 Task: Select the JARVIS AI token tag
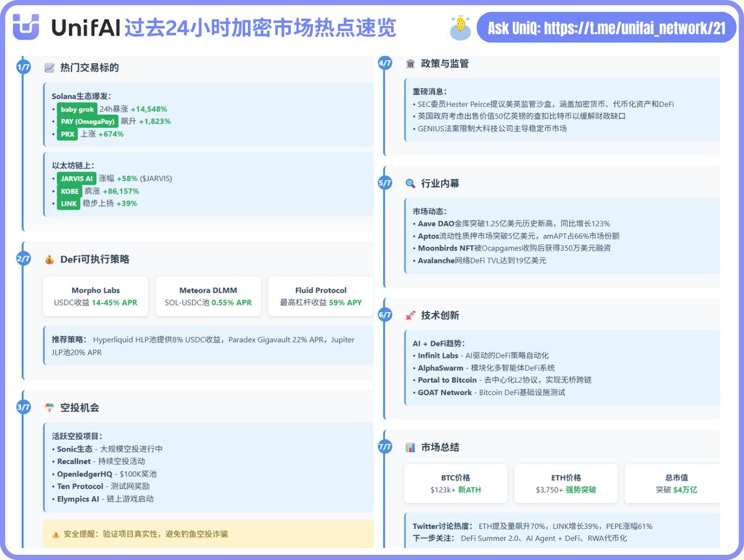tap(76, 179)
